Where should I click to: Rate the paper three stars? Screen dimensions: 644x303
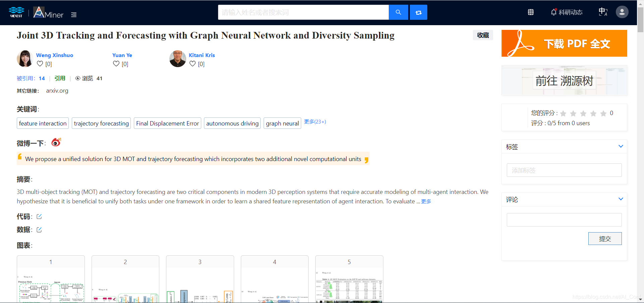coord(583,113)
